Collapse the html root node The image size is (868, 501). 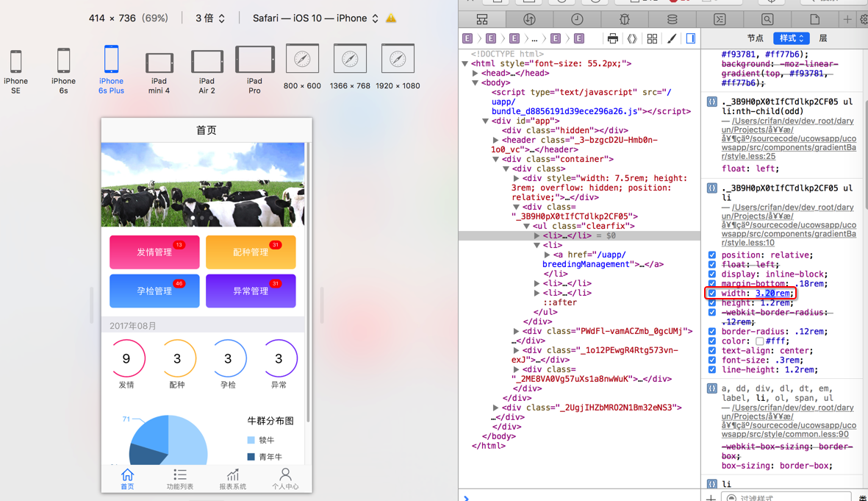tap(465, 64)
